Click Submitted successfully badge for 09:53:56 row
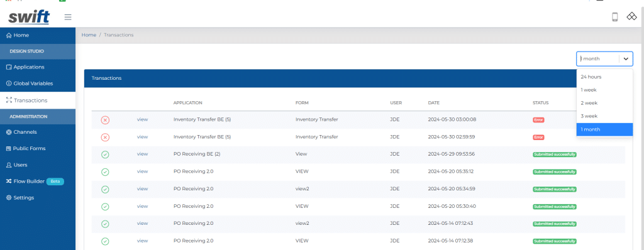 click(555, 155)
